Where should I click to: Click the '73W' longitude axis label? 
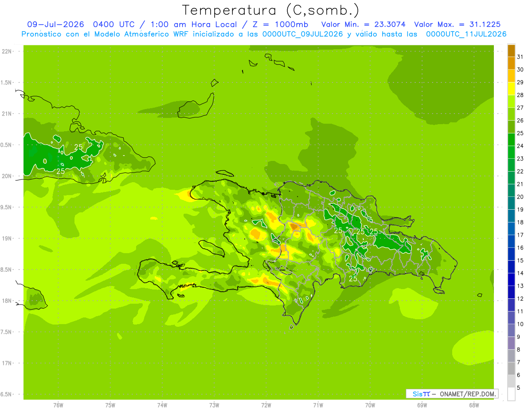(x=214, y=405)
